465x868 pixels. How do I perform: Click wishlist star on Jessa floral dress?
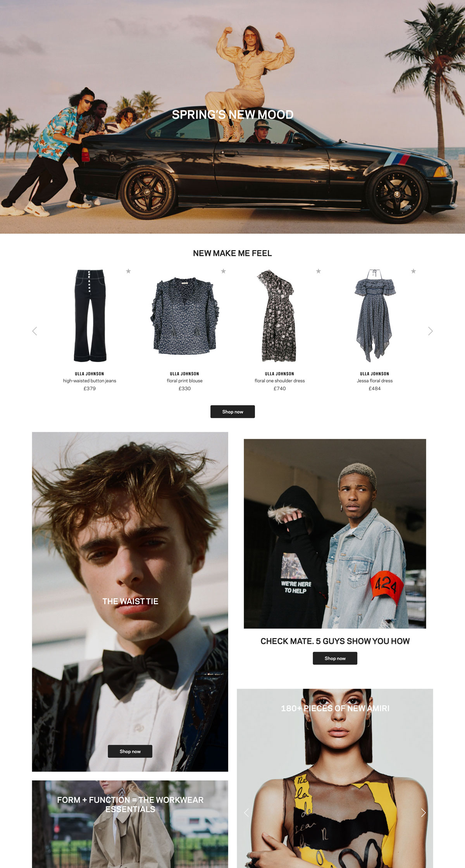click(x=413, y=271)
